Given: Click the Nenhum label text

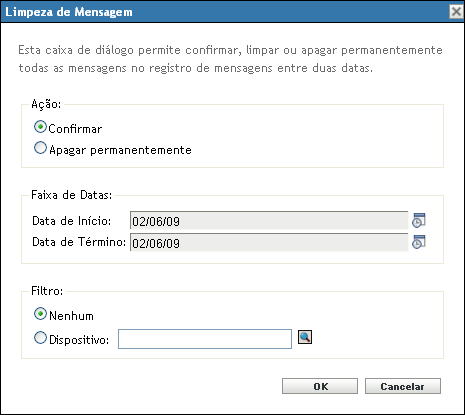Looking at the screenshot, I should click(71, 316).
